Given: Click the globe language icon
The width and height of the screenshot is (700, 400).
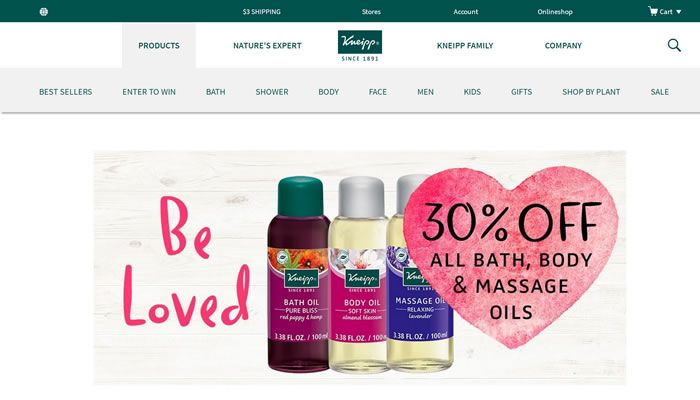Looking at the screenshot, I should 44,12.
